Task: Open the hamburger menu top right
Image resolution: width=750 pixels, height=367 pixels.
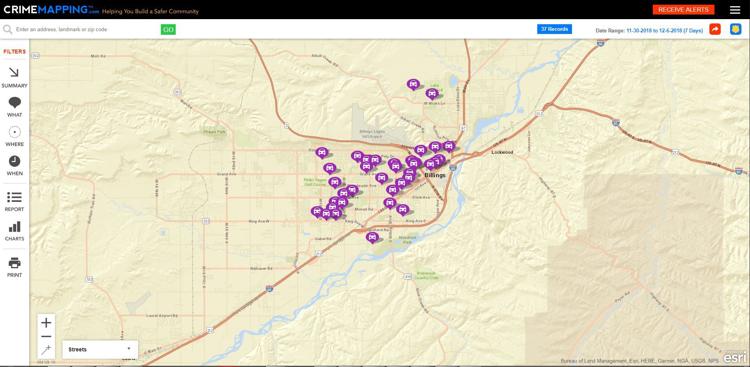Action: click(735, 10)
